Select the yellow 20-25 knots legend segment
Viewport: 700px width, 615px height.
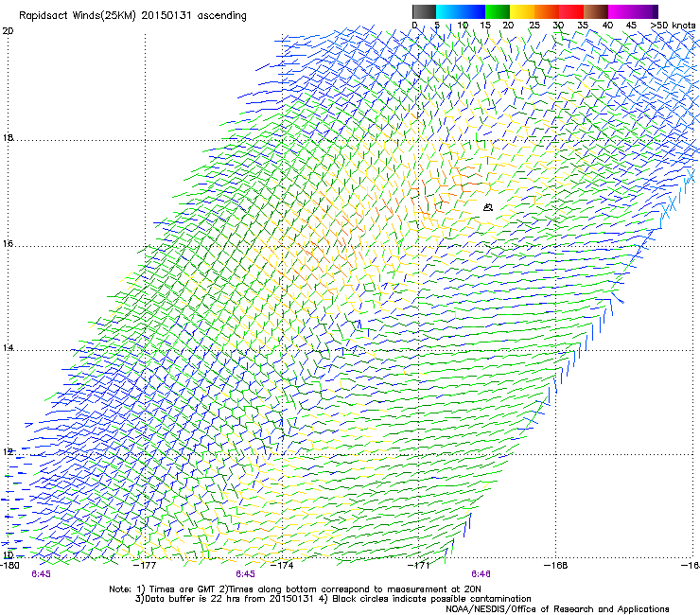tap(522, 11)
